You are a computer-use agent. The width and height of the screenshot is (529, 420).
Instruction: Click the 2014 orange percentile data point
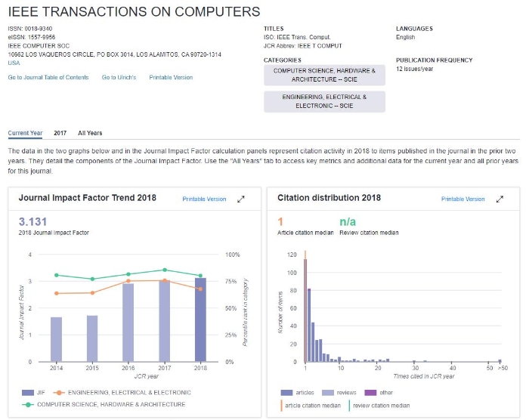(x=57, y=294)
